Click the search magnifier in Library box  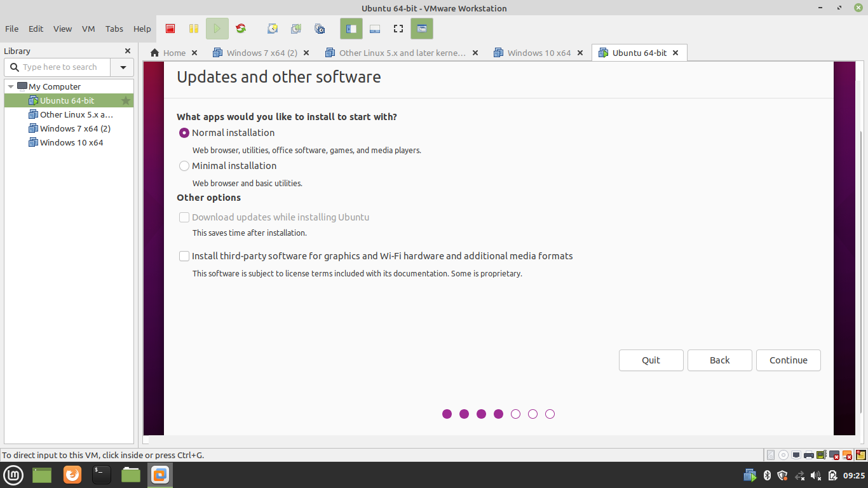pos(14,67)
